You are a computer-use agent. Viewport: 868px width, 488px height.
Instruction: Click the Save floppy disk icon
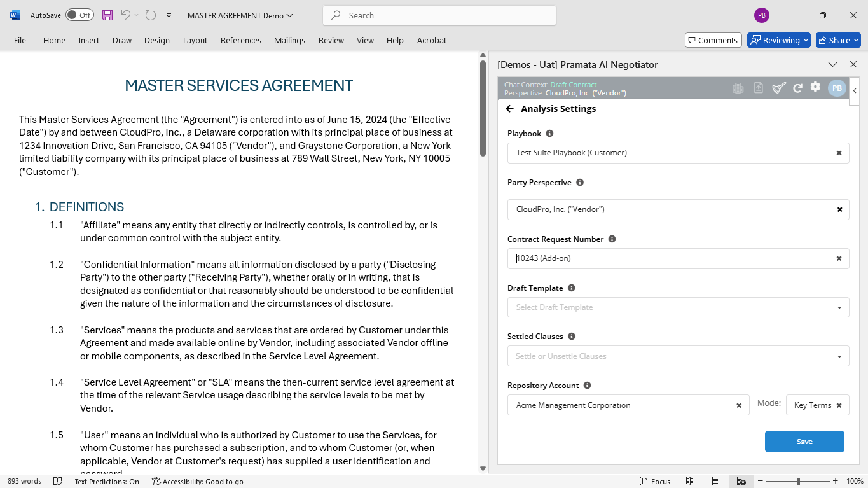tap(107, 15)
